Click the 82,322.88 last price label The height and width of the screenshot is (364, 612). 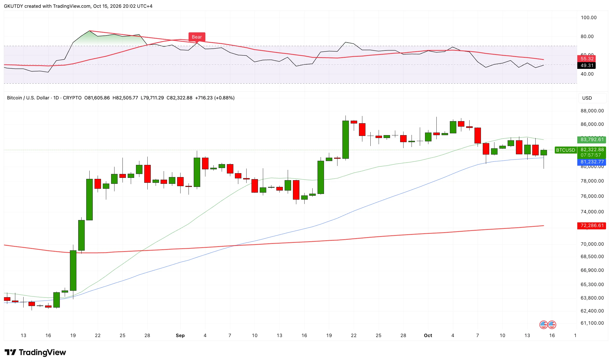pos(592,150)
